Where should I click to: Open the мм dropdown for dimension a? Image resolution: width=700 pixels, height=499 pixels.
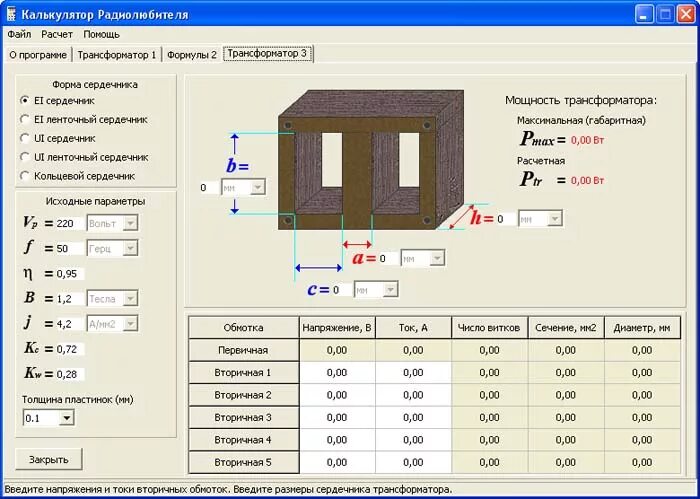[437, 258]
